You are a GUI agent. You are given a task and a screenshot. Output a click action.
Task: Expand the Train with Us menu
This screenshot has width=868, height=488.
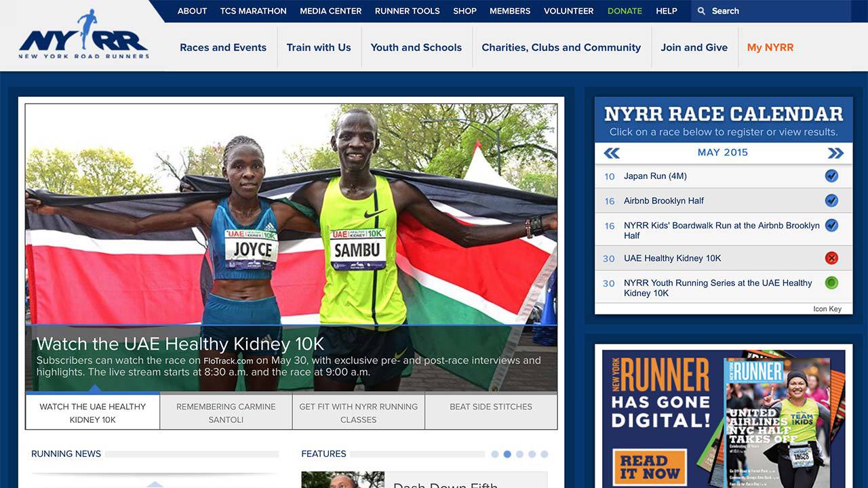[x=319, y=47]
